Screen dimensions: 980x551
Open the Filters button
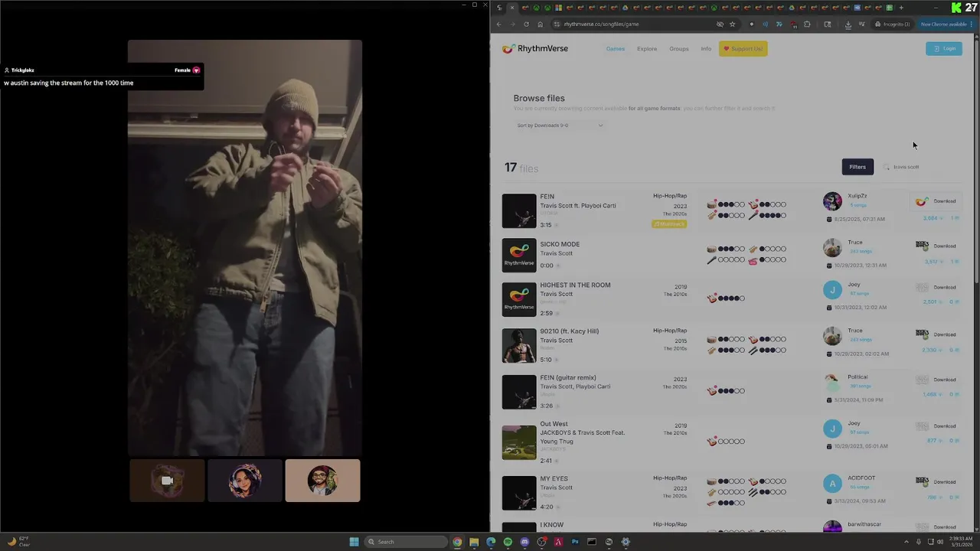857,167
